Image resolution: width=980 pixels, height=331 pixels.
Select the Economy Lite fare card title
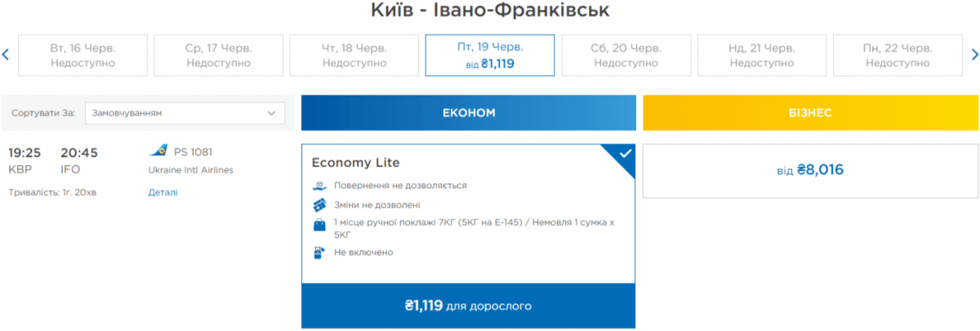tap(356, 163)
